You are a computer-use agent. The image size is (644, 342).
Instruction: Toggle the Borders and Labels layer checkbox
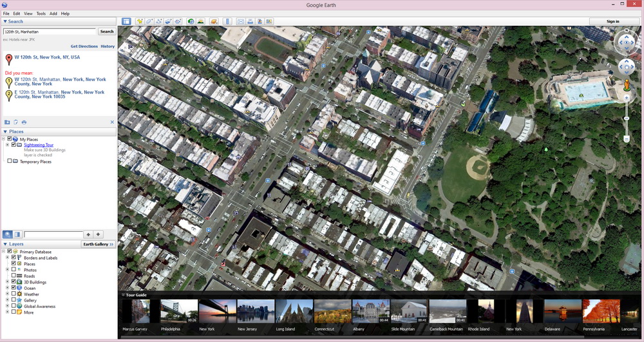(x=14, y=258)
